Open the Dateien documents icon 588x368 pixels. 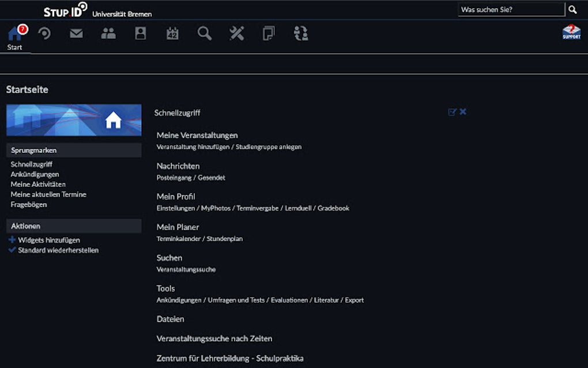coord(269,33)
